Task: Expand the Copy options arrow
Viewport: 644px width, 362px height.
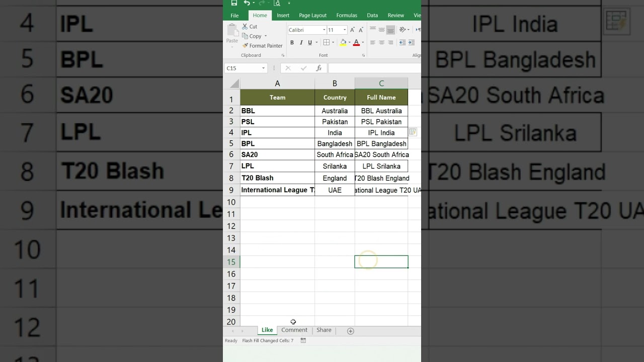Action: coord(266,36)
